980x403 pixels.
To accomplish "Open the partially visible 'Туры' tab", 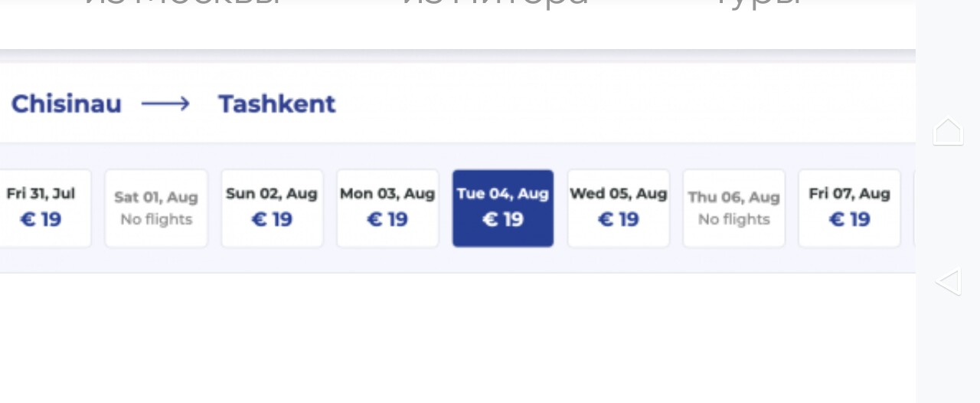I will coord(758,4).
